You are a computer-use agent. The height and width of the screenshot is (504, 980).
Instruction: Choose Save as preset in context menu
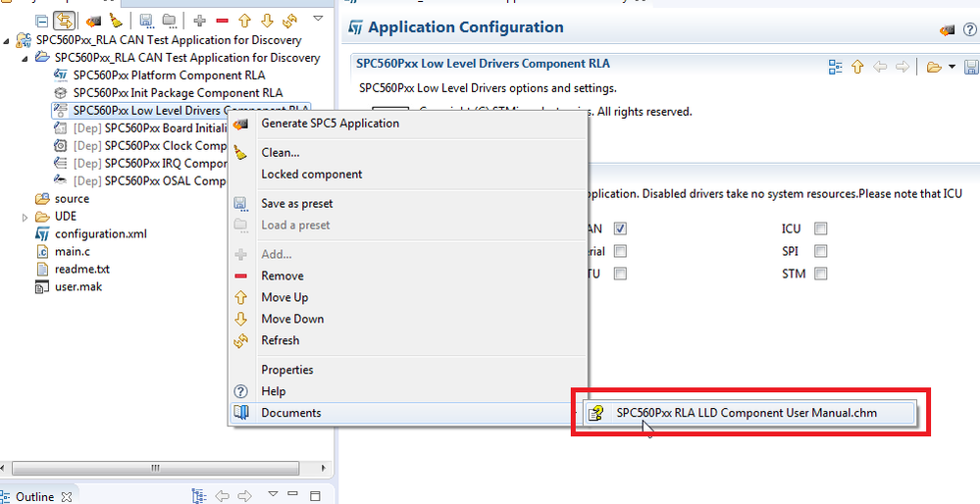408,204
